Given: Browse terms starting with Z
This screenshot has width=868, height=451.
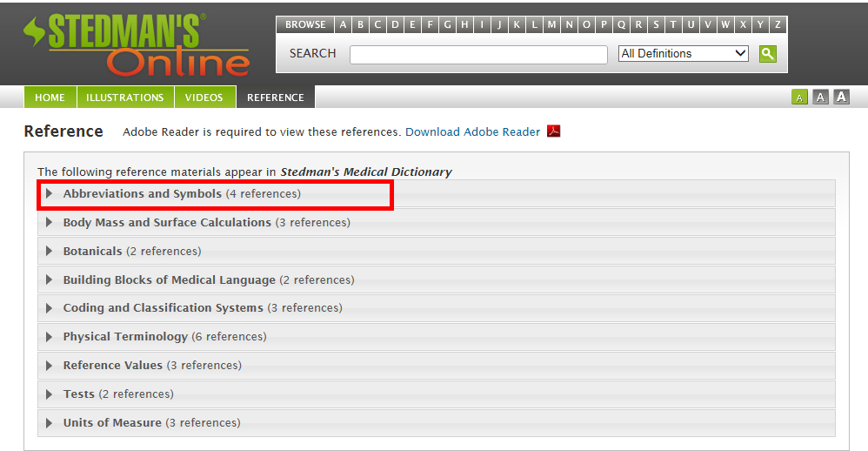Looking at the screenshot, I should (x=778, y=24).
